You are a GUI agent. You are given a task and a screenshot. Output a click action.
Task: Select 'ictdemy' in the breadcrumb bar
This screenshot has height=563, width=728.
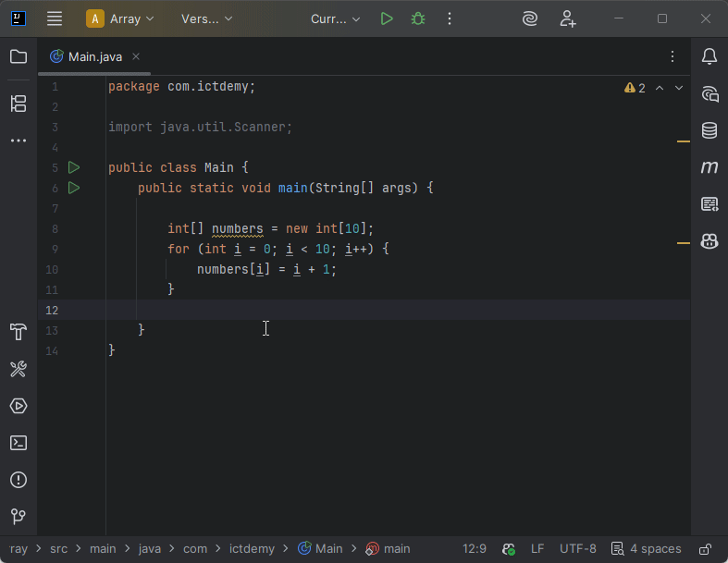point(252,548)
